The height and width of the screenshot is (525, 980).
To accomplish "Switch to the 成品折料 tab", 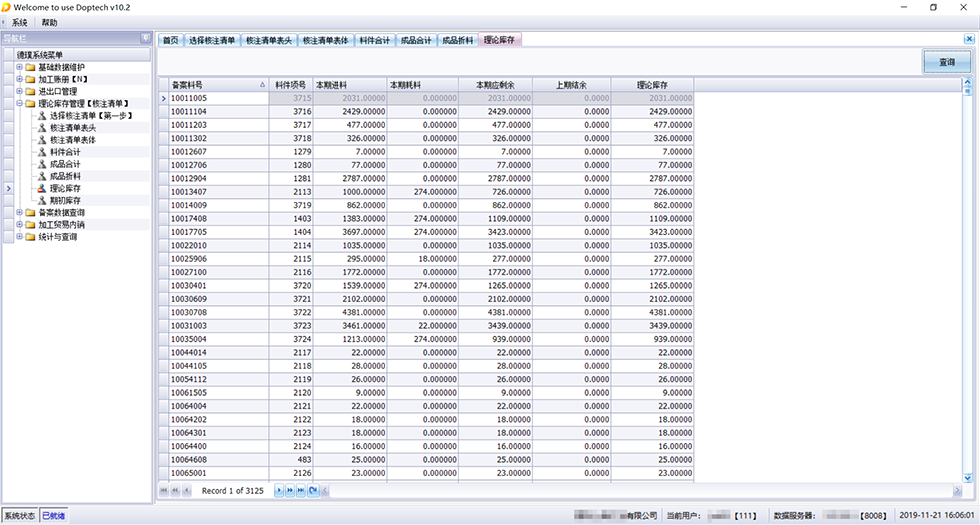I will [x=458, y=40].
